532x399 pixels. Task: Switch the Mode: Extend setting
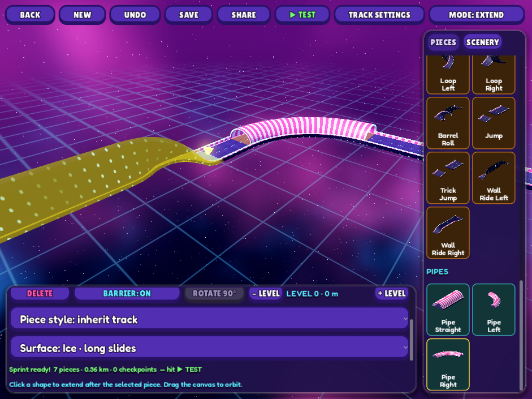[x=477, y=15]
